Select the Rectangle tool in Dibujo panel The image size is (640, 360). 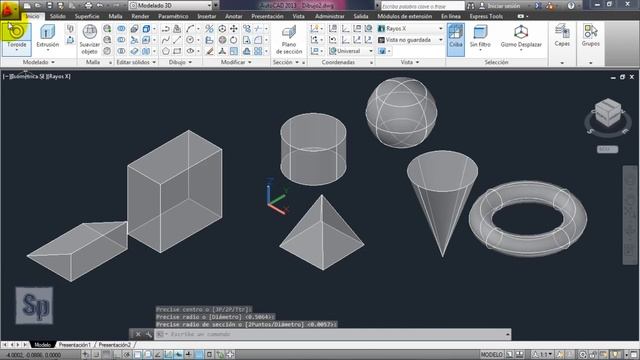click(x=177, y=51)
